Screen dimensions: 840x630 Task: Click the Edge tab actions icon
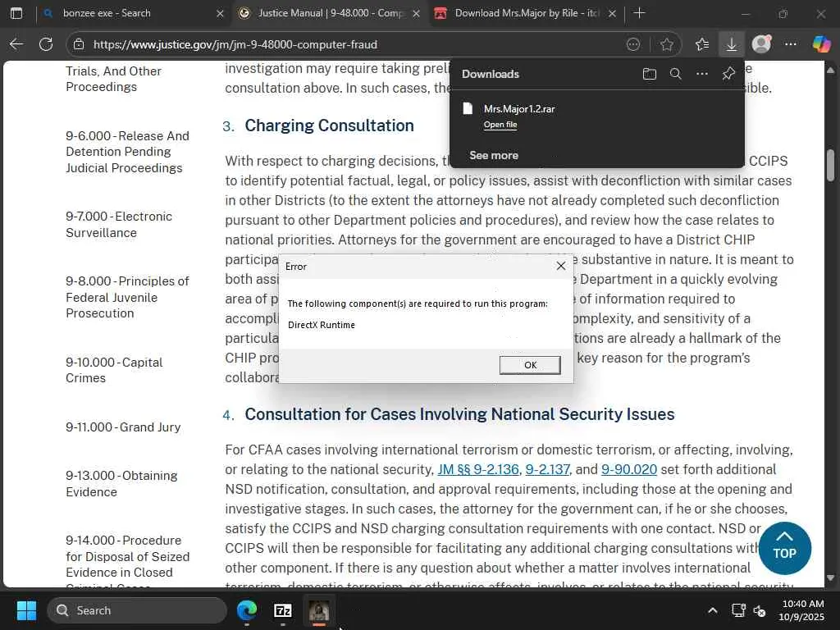(x=16, y=13)
